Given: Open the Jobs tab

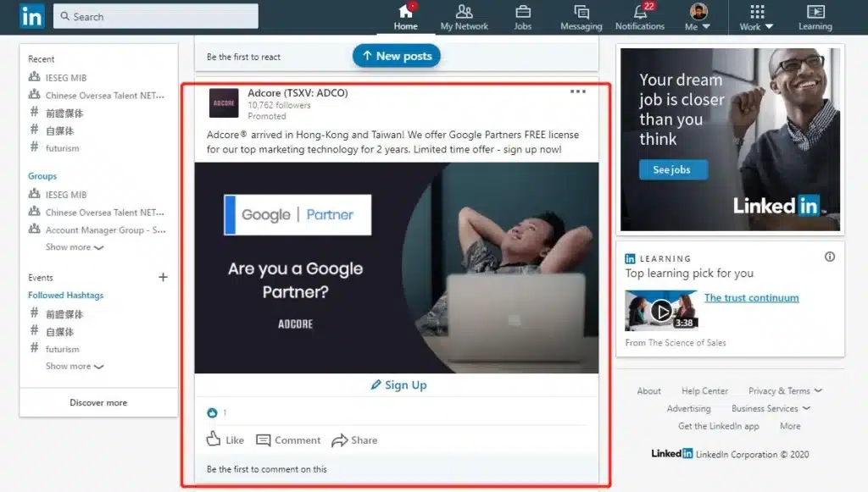Looking at the screenshot, I should tap(522, 17).
